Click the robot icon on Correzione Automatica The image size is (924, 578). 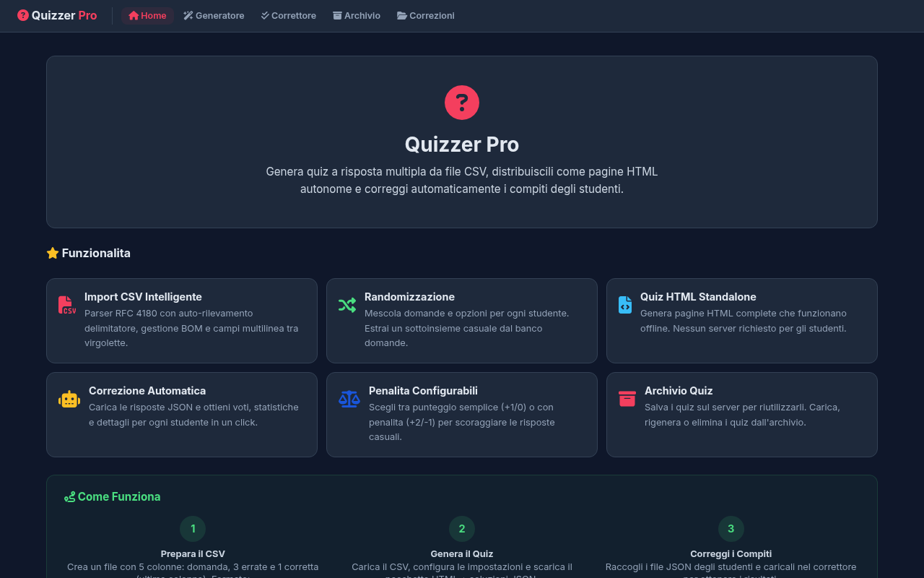(69, 397)
